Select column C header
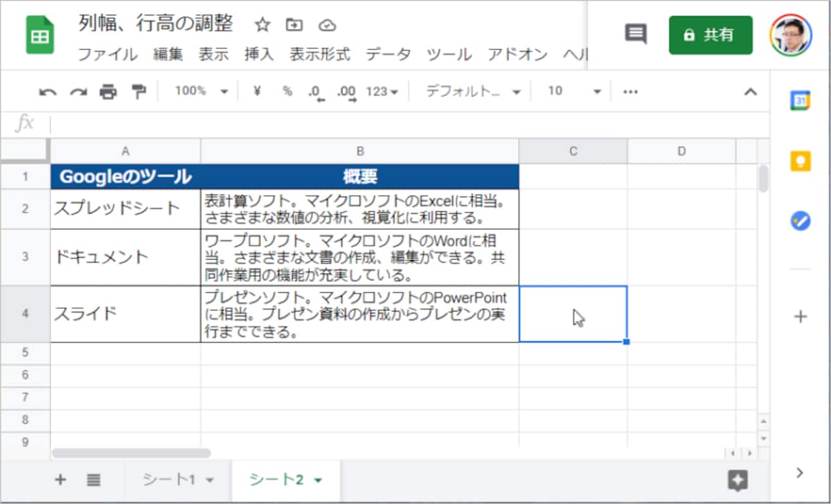 pyautogui.click(x=573, y=151)
